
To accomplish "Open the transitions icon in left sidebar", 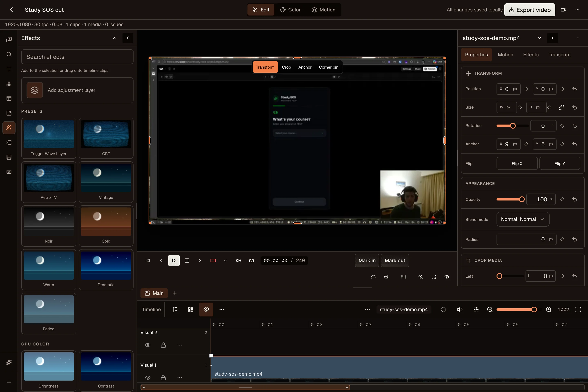I will click(x=9, y=143).
